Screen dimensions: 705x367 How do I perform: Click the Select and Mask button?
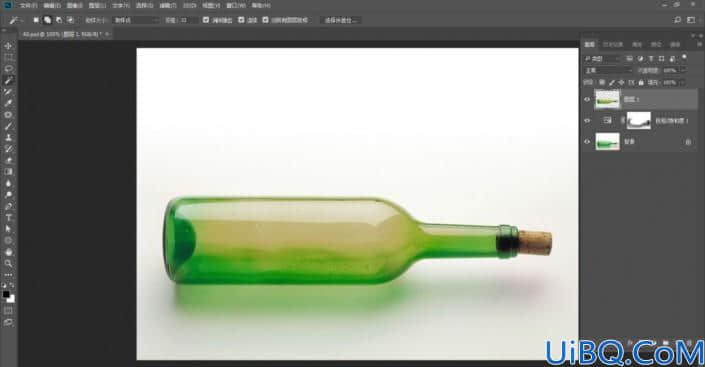point(341,20)
